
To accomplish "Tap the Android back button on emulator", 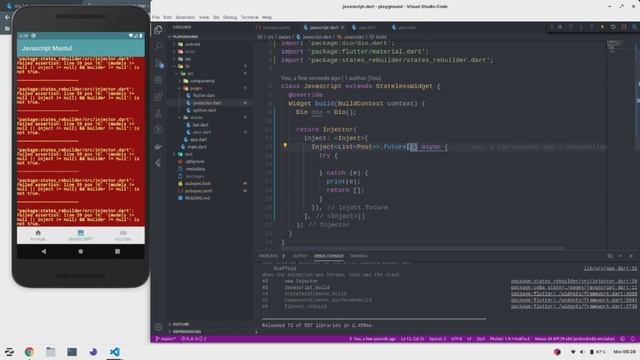I will 44,251.
